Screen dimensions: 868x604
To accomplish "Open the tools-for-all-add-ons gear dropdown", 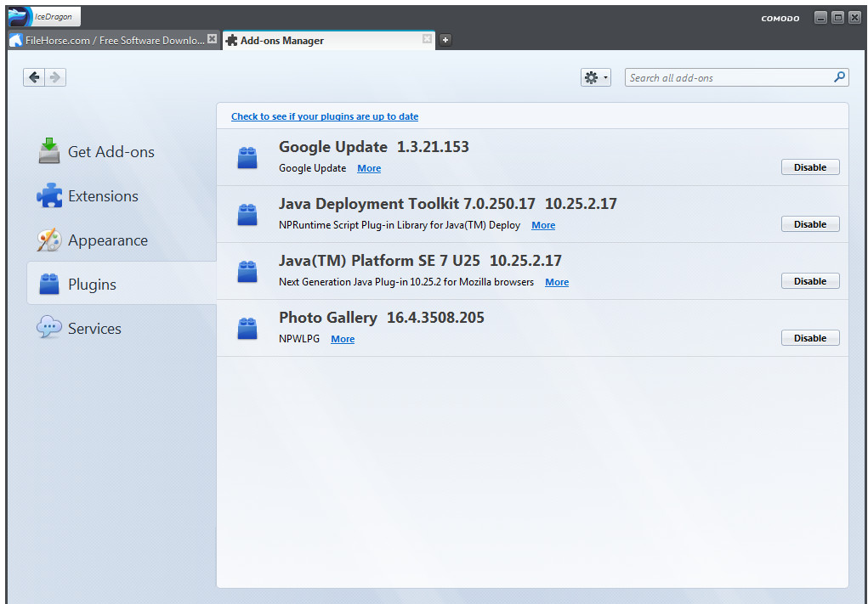I will coord(595,76).
